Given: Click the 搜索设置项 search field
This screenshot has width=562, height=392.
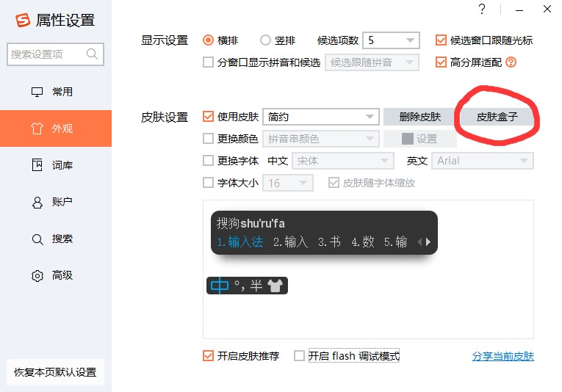Looking at the screenshot, I should pos(55,54).
